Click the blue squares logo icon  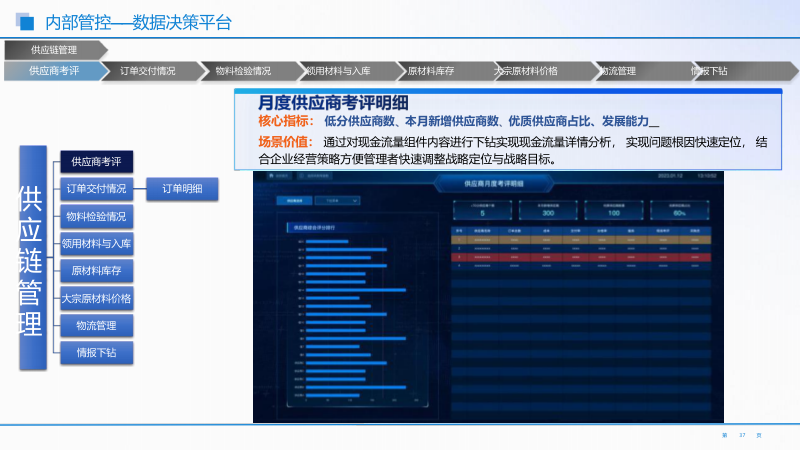[x=24, y=19]
